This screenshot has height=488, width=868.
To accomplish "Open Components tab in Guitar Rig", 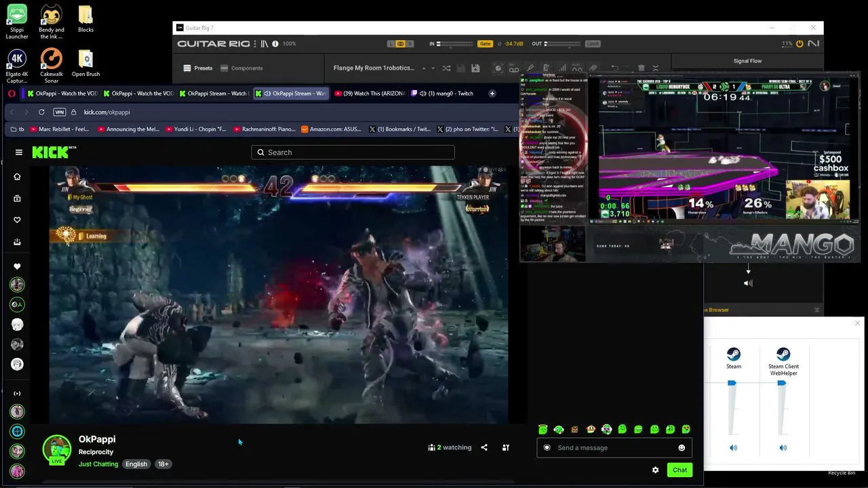I will pos(241,68).
